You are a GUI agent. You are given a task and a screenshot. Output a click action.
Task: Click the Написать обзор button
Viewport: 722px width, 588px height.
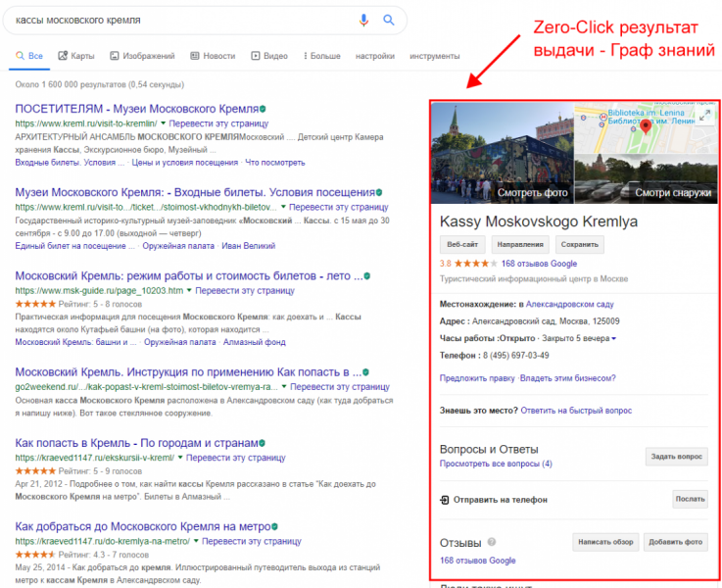tap(605, 542)
